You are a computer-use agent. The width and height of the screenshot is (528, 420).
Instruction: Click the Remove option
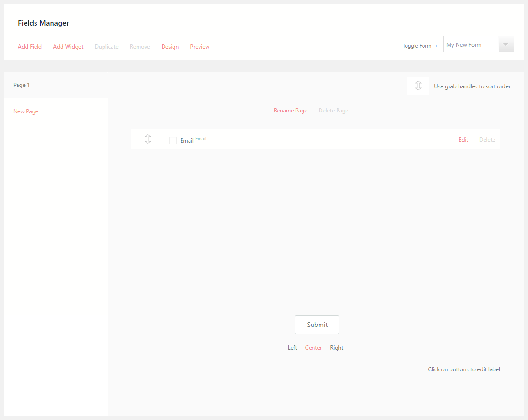point(139,46)
